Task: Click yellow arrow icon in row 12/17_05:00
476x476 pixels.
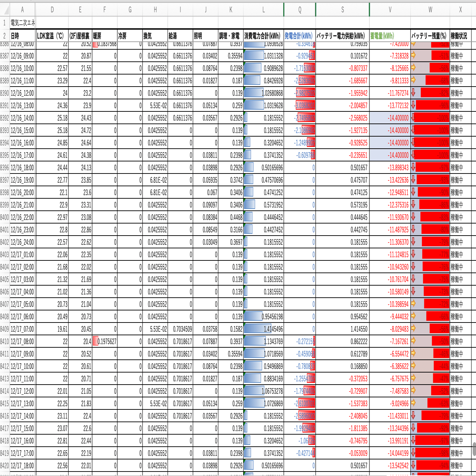Action: click(413, 303)
